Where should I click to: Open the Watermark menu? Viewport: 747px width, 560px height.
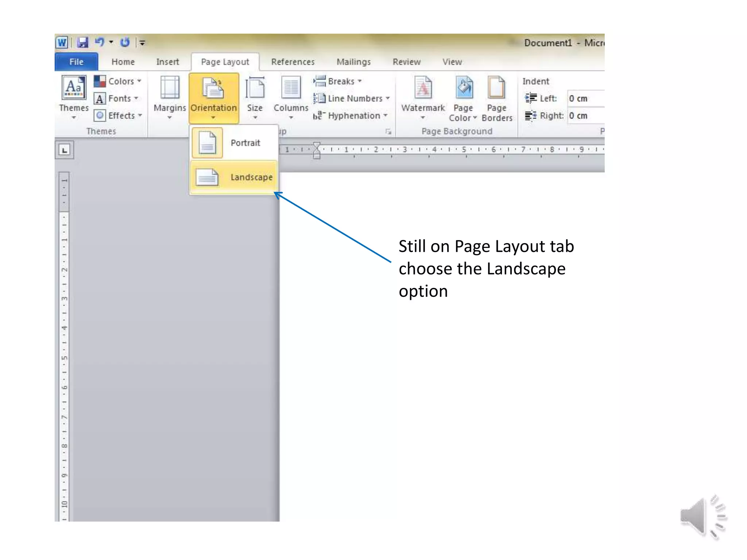pos(423,98)
